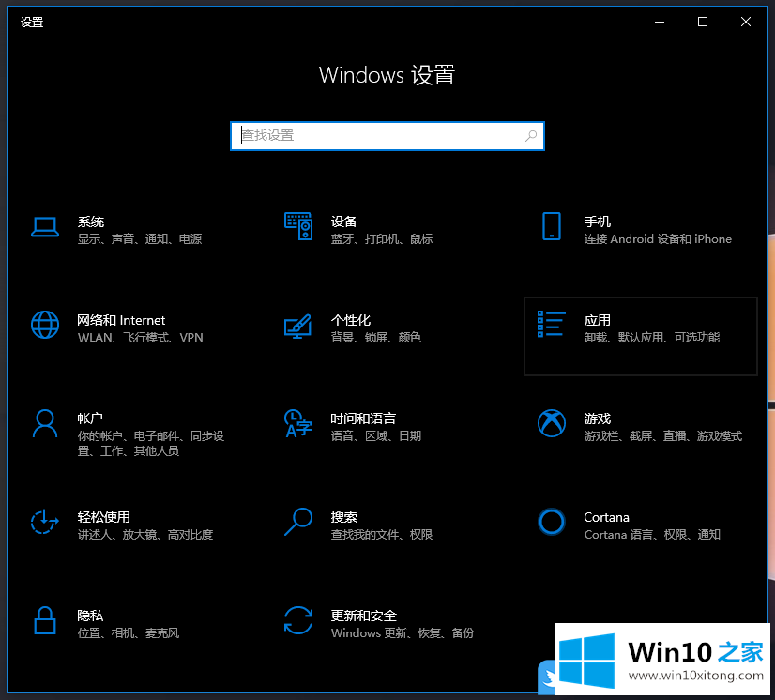Click 卸载、默认应用、可选功能 description

coord(651,338)
